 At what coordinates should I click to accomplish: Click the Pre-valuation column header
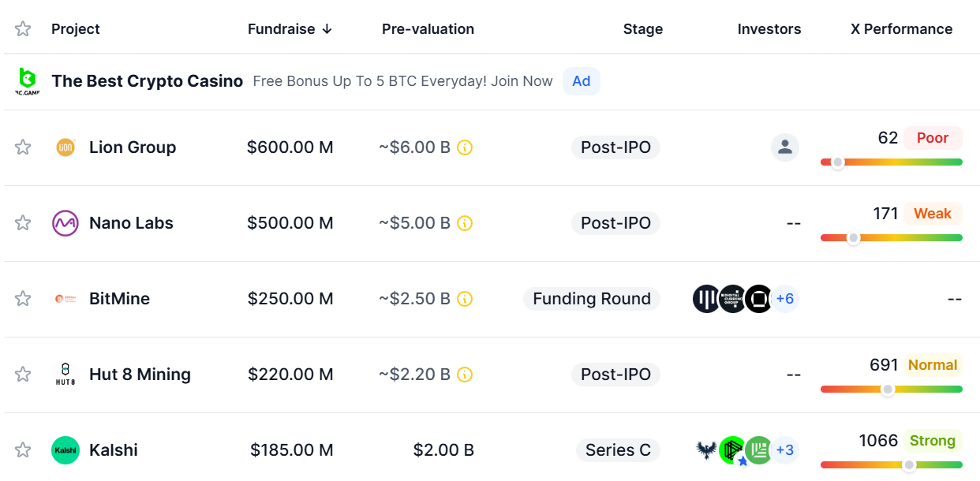pyautogui.click(x=428, y=29)
